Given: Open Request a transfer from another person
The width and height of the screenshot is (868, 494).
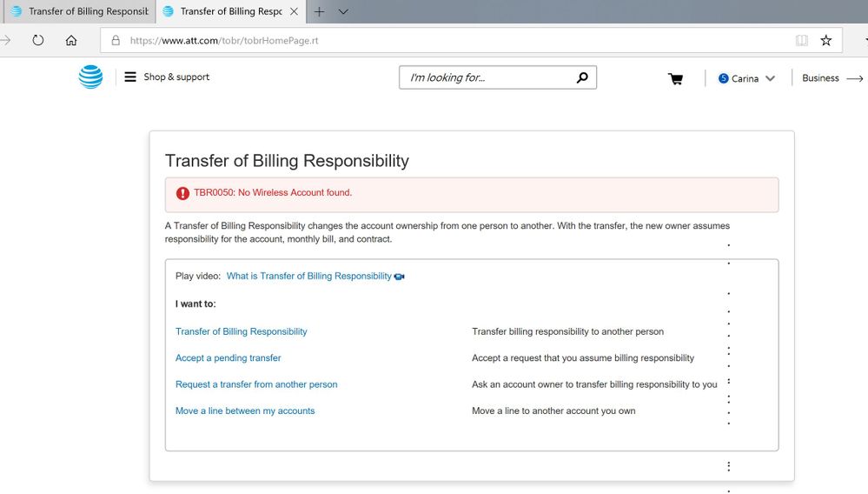Looking at the screenshot, I should tap(256, 384).
